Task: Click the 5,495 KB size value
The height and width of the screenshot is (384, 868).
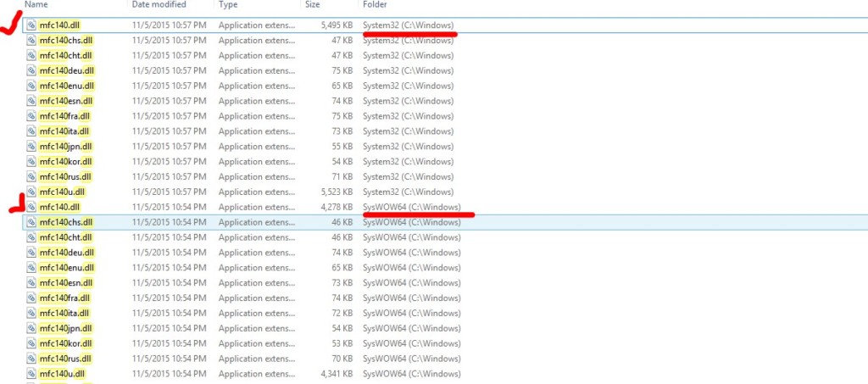Action: tap(337, 25)
